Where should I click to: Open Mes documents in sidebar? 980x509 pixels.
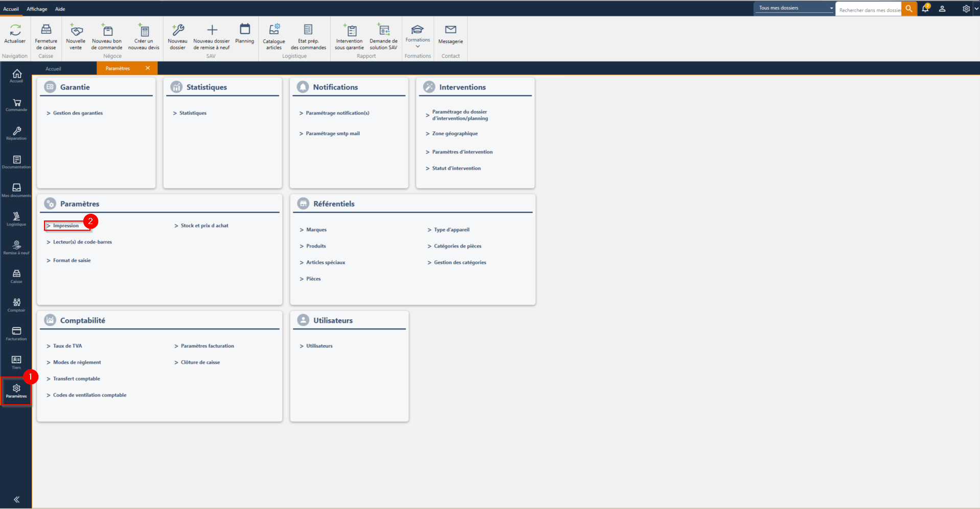[16, 190]
